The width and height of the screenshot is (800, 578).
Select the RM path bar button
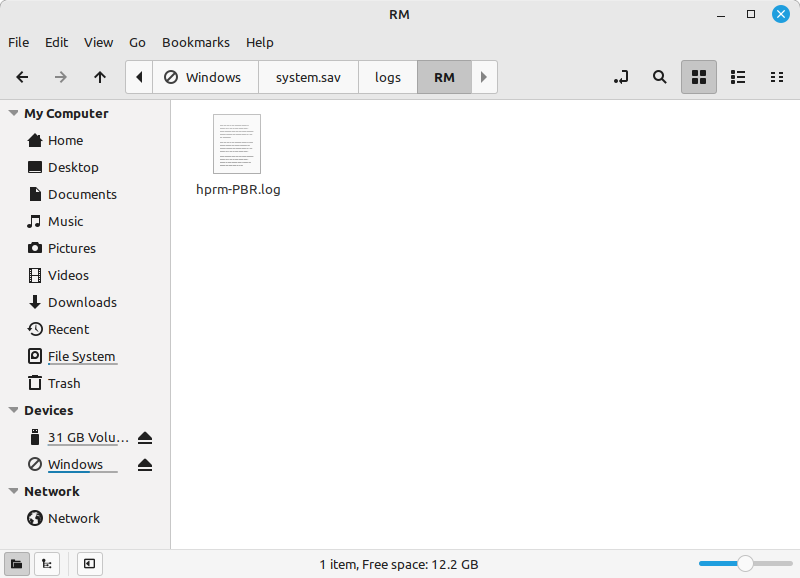[444, 77]
